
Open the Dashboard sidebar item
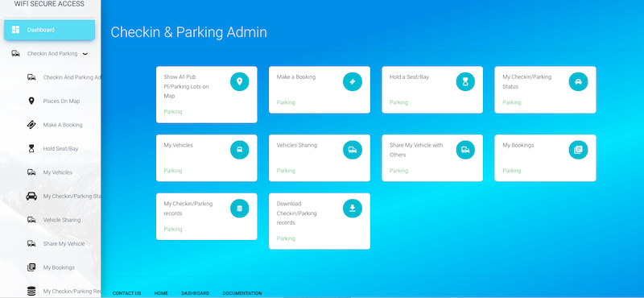pos(49,30)
